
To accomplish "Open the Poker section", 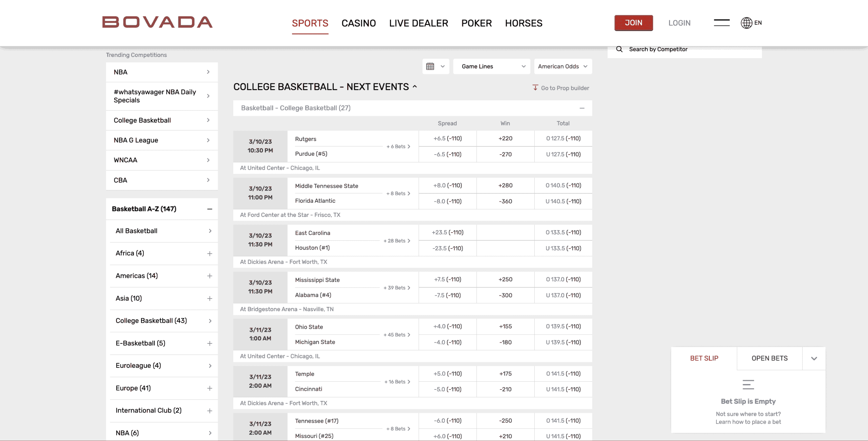I will 476,23.
